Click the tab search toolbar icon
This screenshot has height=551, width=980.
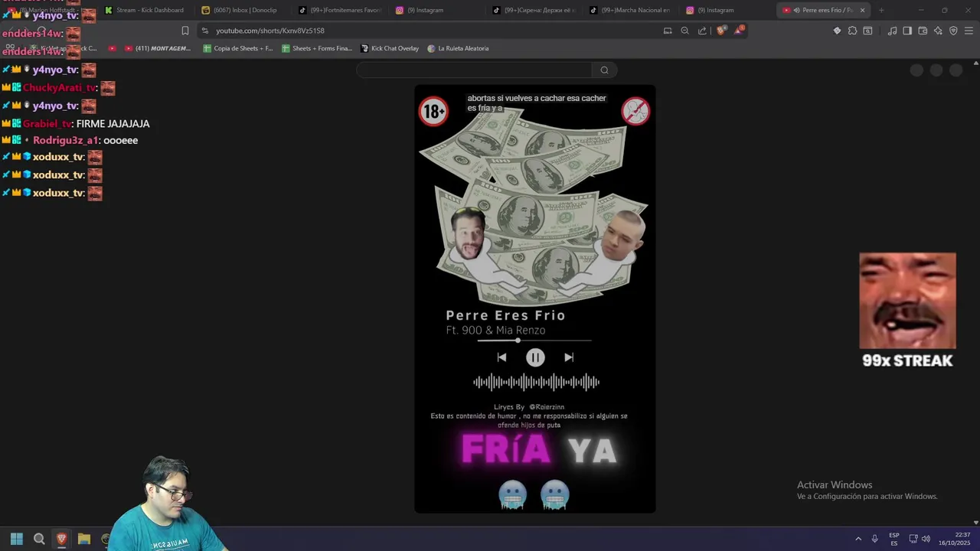867,31
